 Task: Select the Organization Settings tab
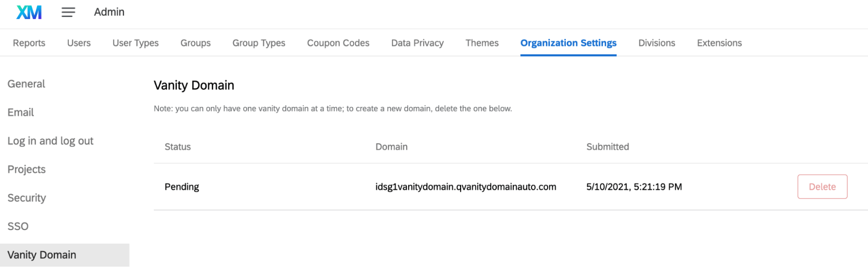pyautogui.click(x=568, y=43)
